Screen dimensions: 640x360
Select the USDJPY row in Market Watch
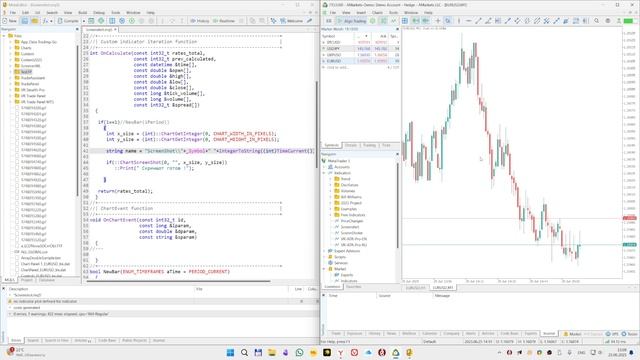point(360,49)
